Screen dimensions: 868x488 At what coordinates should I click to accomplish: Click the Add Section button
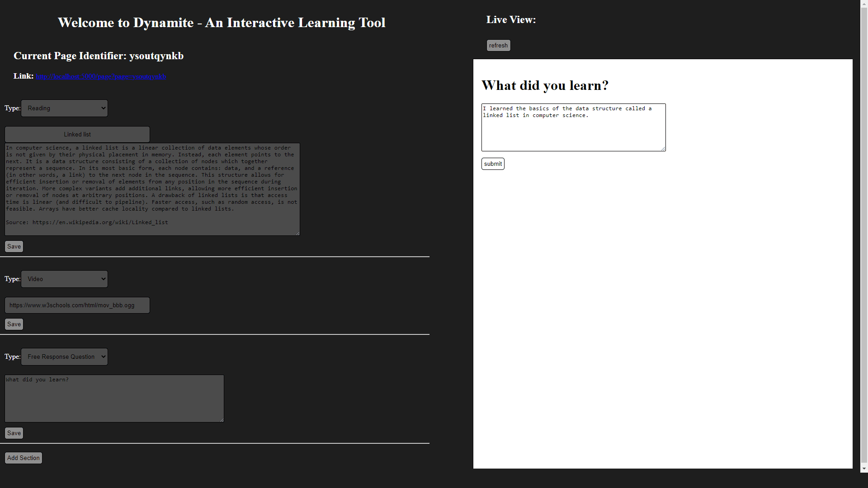[x=24, y=458]
